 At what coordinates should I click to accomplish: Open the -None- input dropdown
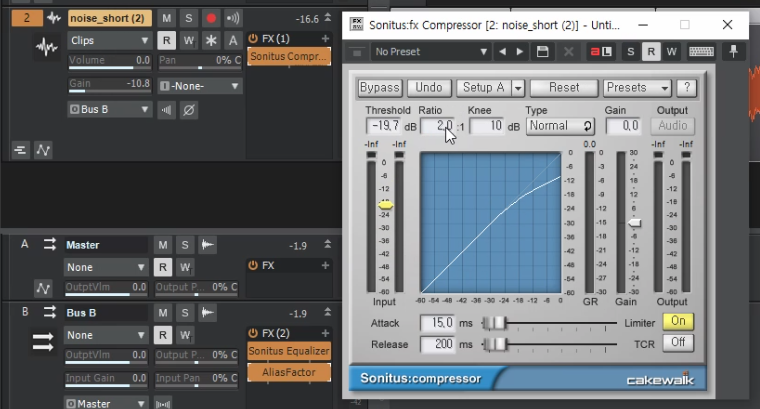(200, 86)
